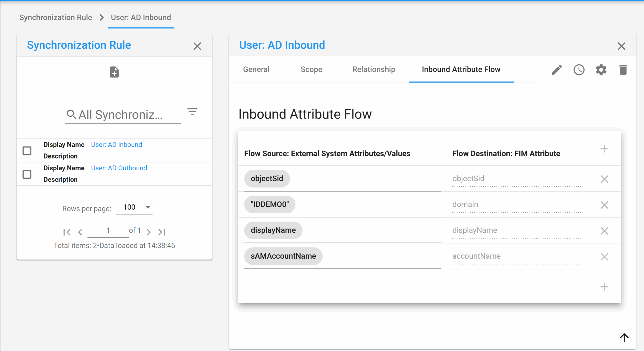
Task: Remove the sAMAccountName flow row
Action: [604, 257]
